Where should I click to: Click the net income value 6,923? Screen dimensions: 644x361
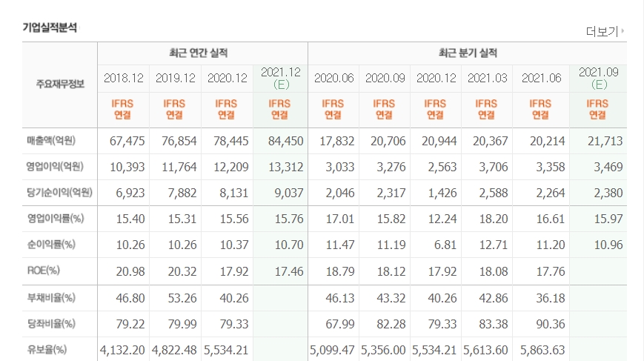point(130,193)
